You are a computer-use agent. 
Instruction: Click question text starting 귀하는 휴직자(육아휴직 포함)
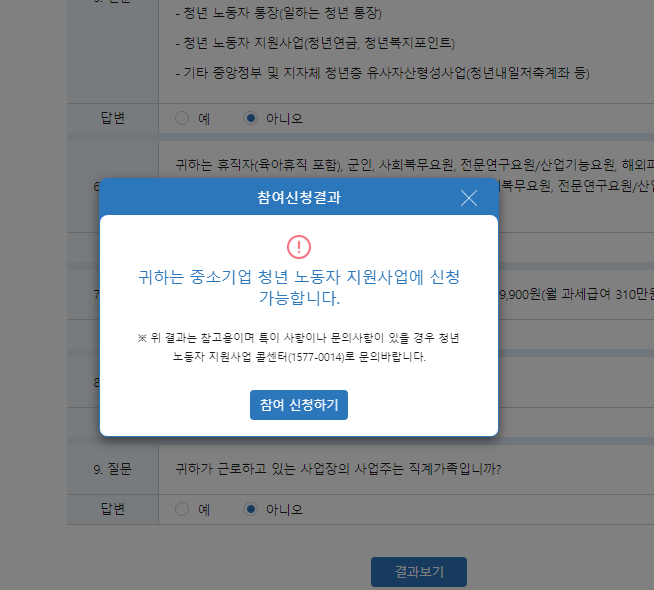pos(414,165)
